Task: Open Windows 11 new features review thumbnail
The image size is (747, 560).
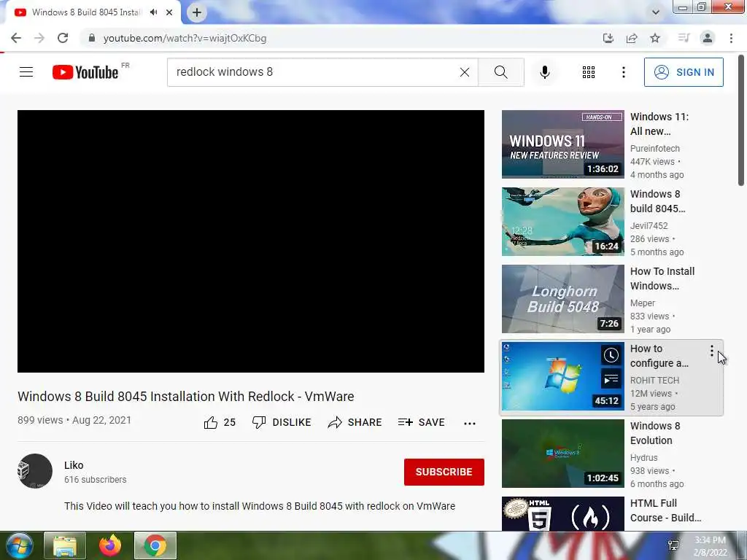Action: click(x=562, y=144)
